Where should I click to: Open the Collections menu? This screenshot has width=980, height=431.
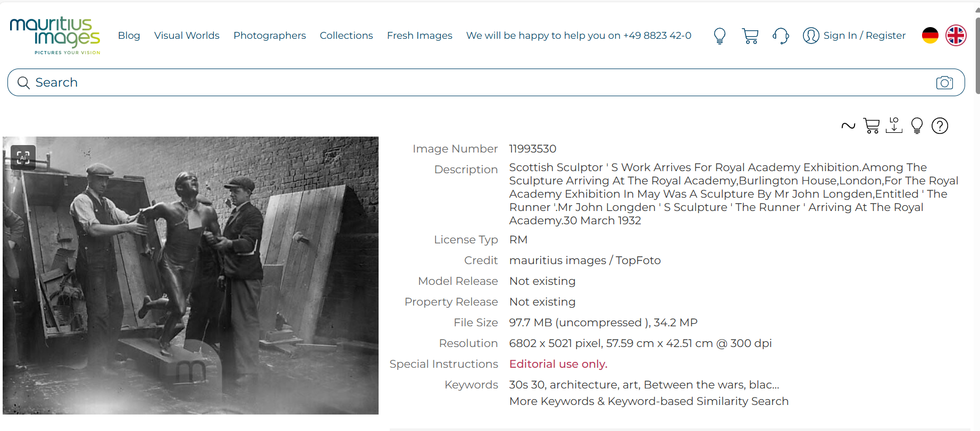[x=346, y=36]
